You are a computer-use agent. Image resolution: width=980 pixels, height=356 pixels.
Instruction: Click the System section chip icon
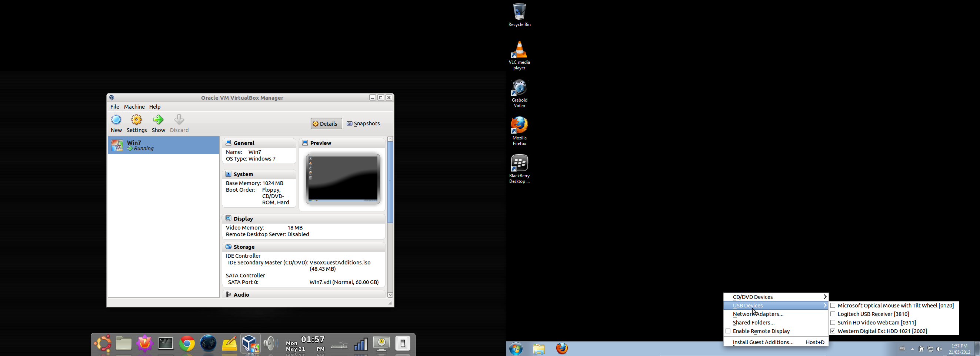(228, 174)
